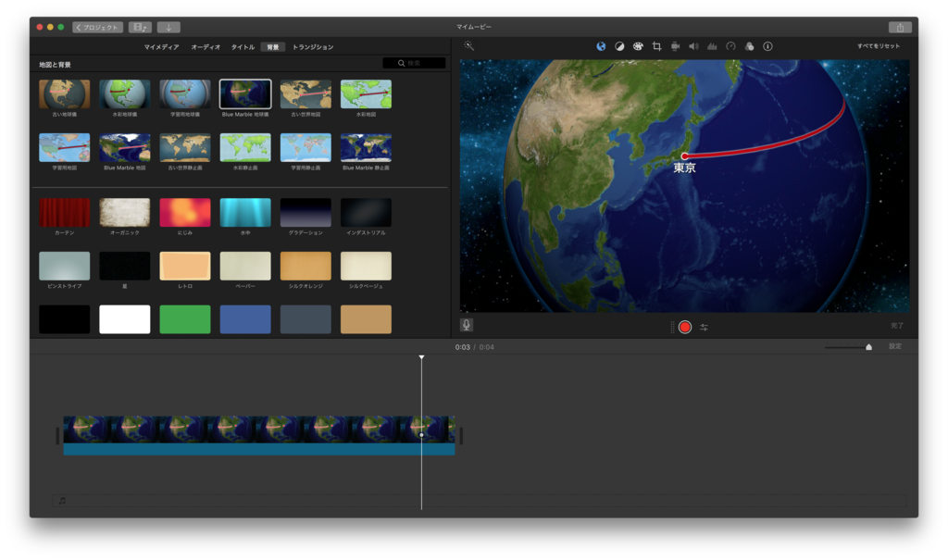This screenshot has height=560, width=948.
Task: Choose the ピンストライプ background
Action: tap(64, 266)
